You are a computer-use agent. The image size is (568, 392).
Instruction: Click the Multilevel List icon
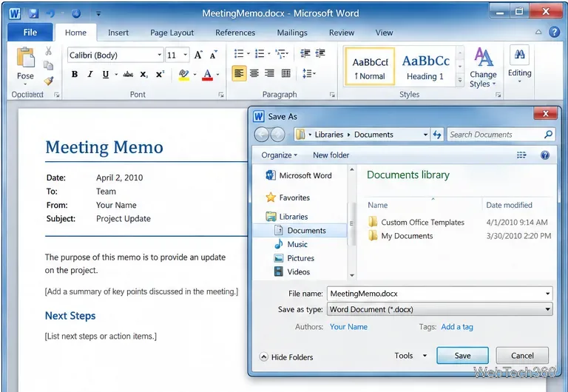tap(280, 53)
